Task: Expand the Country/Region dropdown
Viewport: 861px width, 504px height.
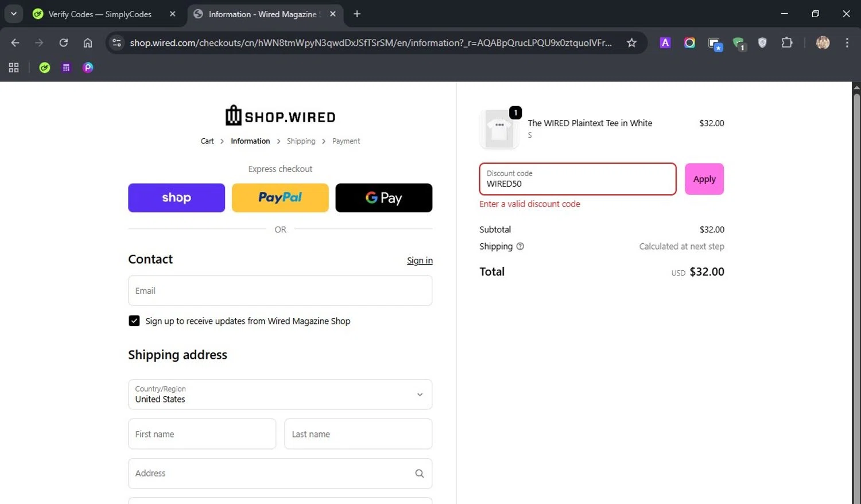Action: point(280,394)
